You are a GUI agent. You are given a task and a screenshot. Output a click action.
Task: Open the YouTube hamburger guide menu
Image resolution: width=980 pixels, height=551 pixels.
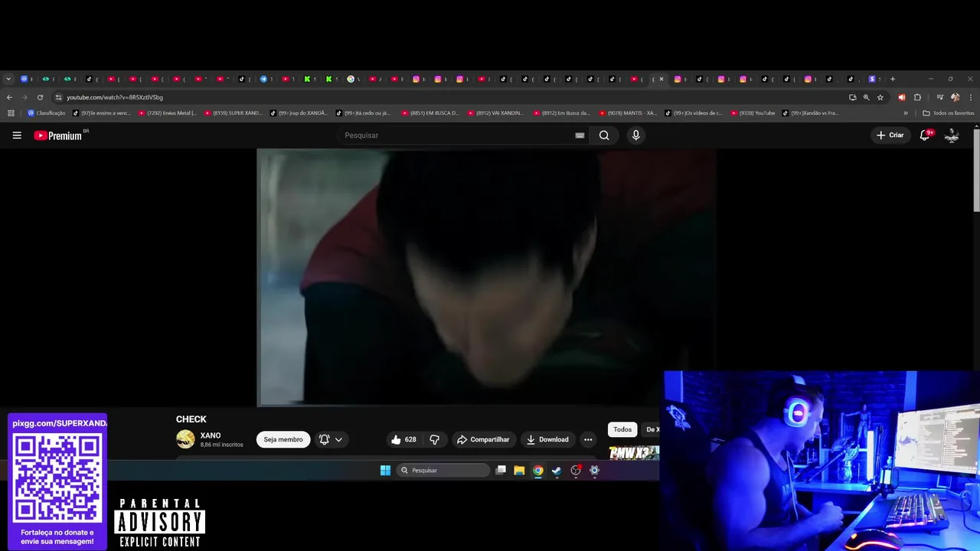click(x=17, y=135)
